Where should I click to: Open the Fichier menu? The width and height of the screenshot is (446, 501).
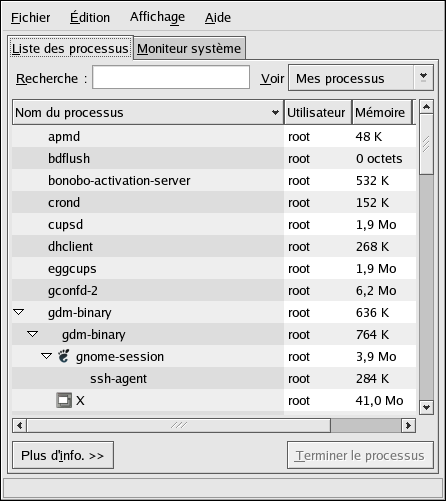[30, 17]
